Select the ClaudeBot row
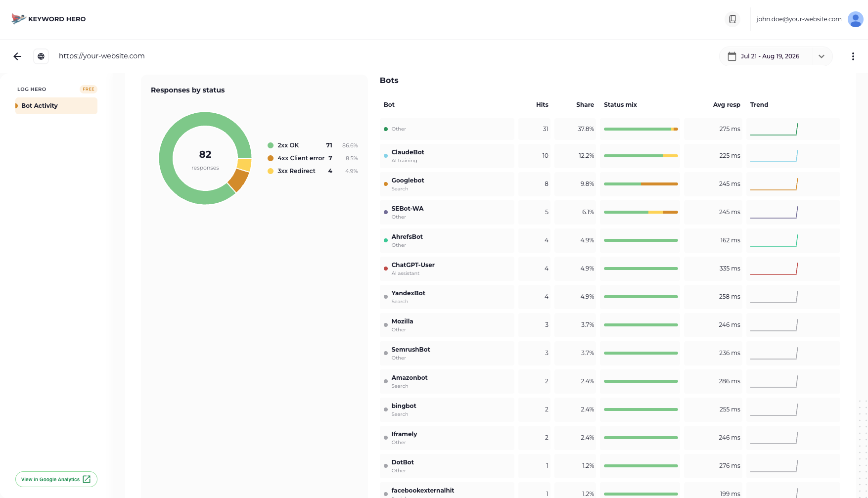Image resolution: width=868 pixels, height=498 pixels. [610, 156]
